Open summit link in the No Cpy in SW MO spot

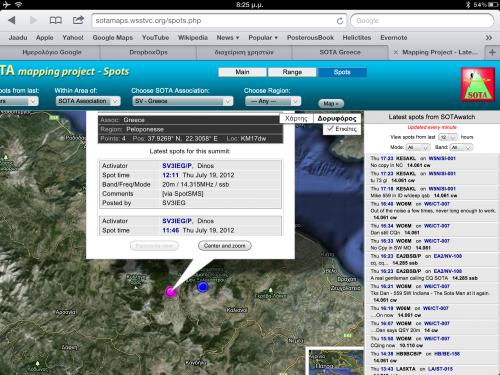click(x=437, y=241)
